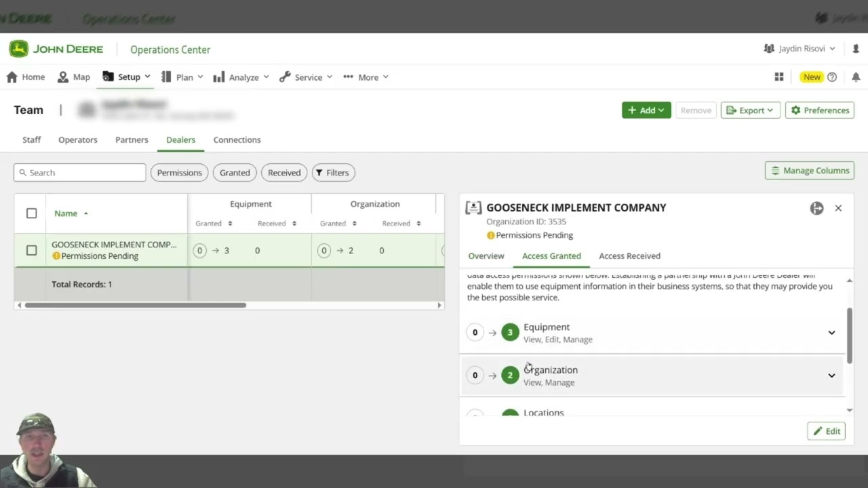Click the detail panel vertical scrollbar
Viewport: 868px width, 488px height.
850,336
